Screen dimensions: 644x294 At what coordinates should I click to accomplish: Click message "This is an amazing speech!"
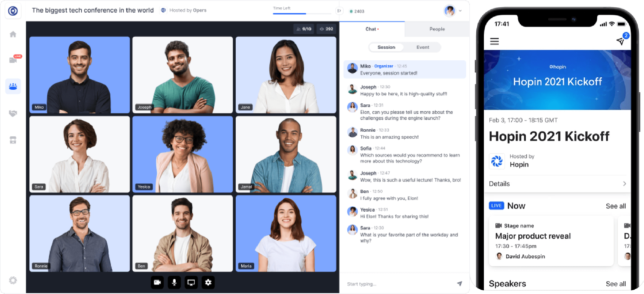click(x=389, y=137)
